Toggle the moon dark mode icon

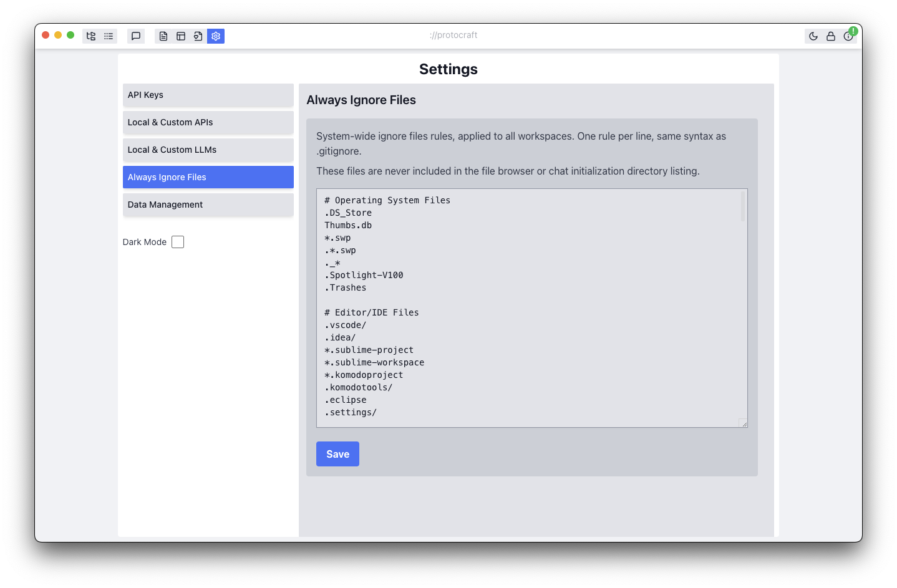click(813, 36)
